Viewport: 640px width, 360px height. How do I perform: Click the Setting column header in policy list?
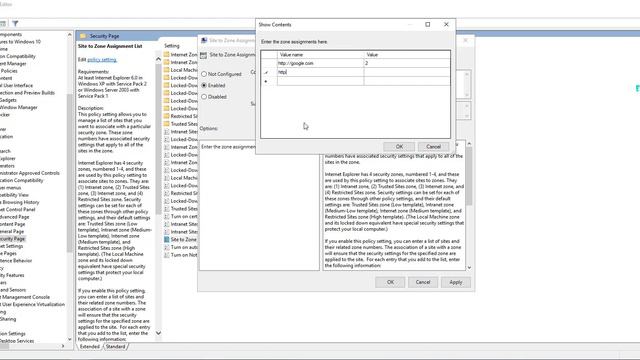click(172, 46)
